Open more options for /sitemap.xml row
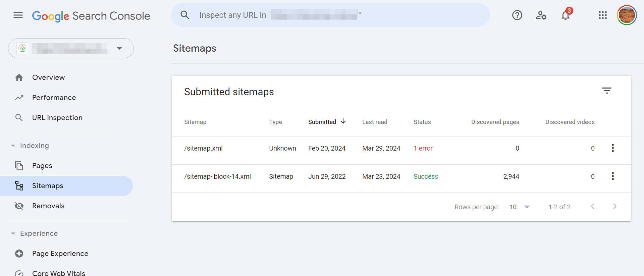 [612, 148]
